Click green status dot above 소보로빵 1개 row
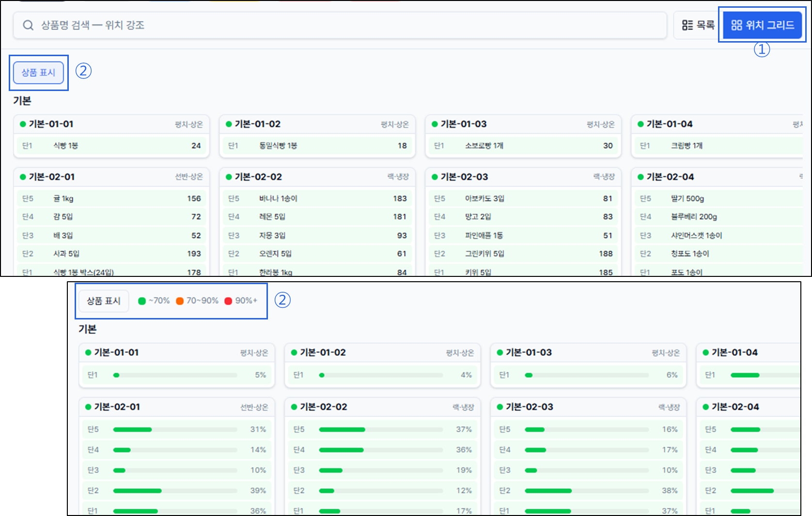Screen dimensions: 812x516 435,124
